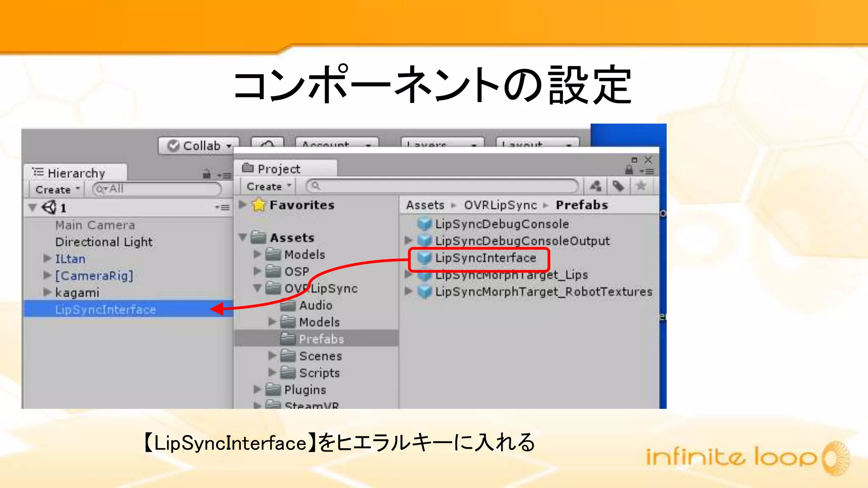Viewport: 868px width, 488px height.
Task: Close the floating Project window
Action: [648, 160]
